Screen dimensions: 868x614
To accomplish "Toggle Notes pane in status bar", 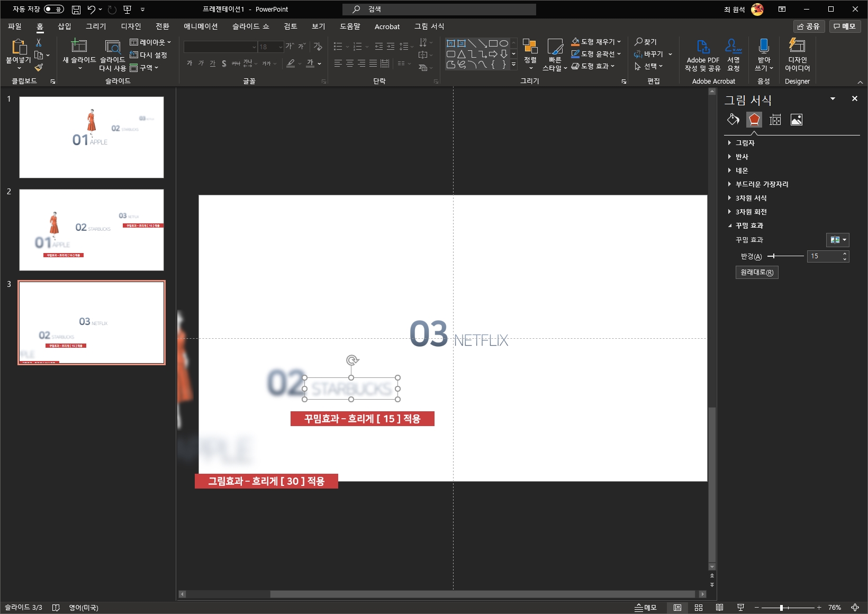I will 646,608.
